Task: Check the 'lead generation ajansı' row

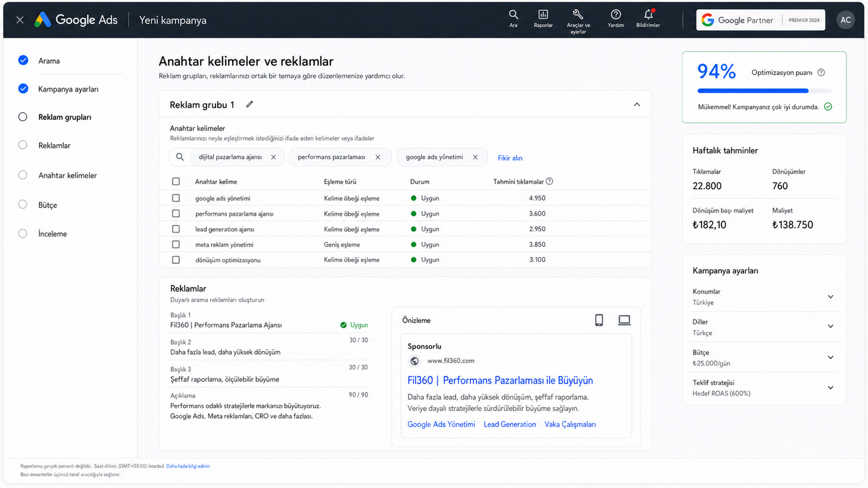Action: pyautogui.click(x=176, y=229)
